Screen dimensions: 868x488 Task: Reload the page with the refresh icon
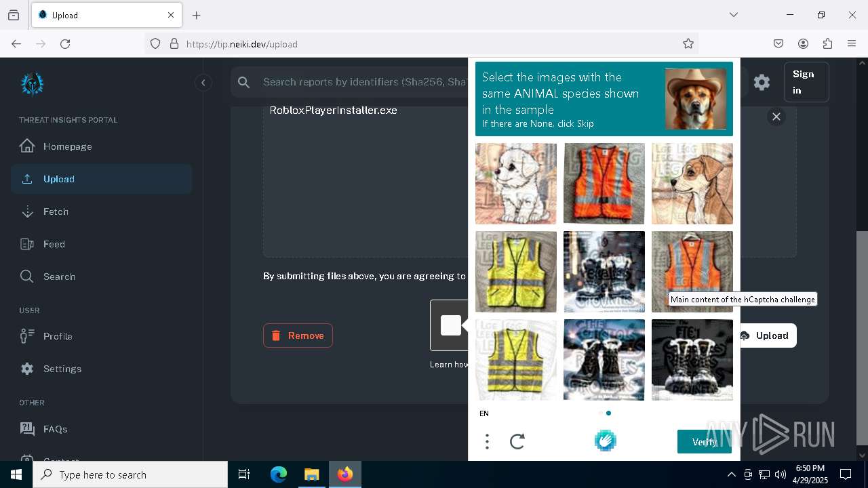[x=65, y=43]
